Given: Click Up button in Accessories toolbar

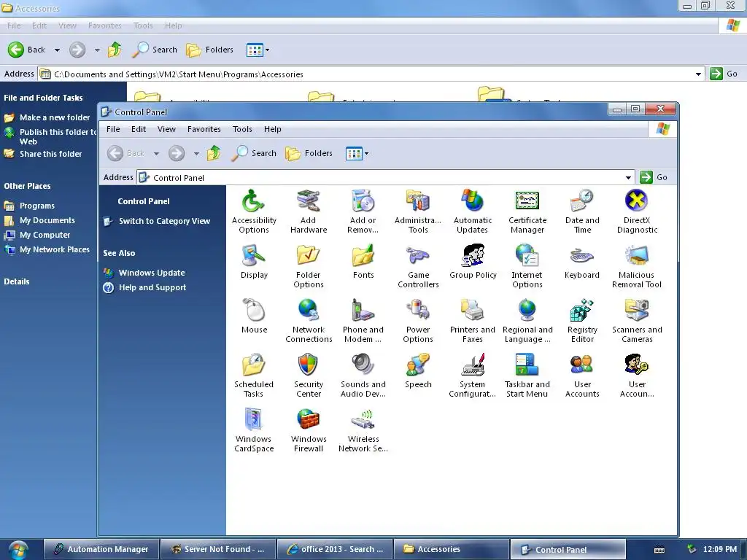Looking at the screenshot, I should click(115, 50).
